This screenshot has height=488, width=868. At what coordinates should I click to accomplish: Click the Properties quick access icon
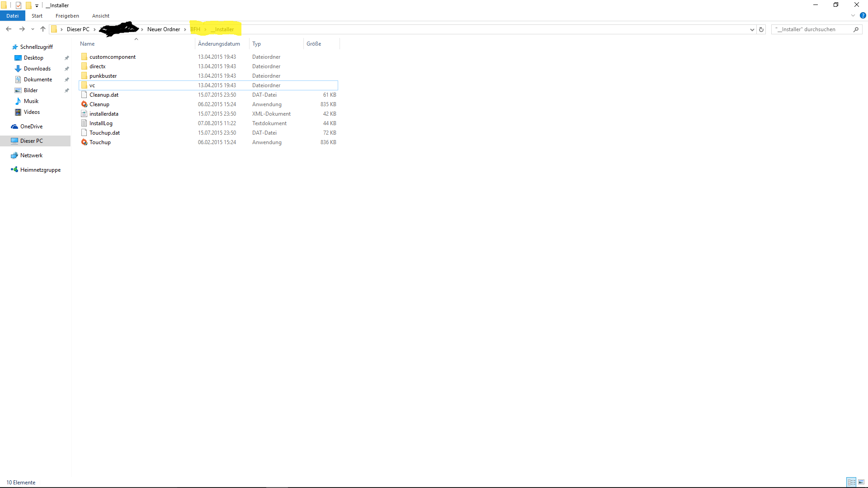(x=19, y=5)
